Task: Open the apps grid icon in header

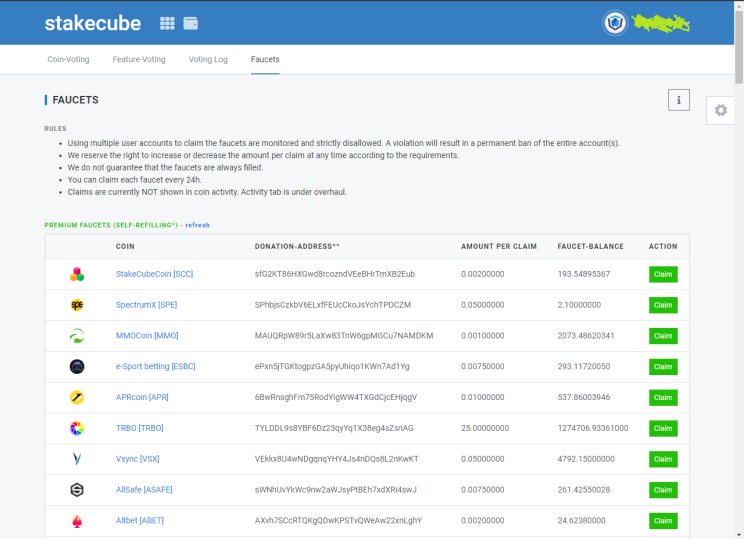Action: tap(167, 23)
